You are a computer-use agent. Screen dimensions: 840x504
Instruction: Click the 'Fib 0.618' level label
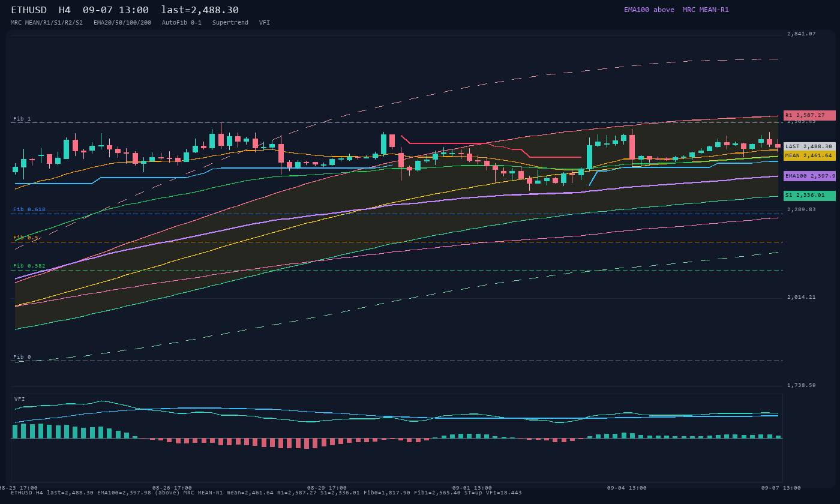(x=29, y=209)
